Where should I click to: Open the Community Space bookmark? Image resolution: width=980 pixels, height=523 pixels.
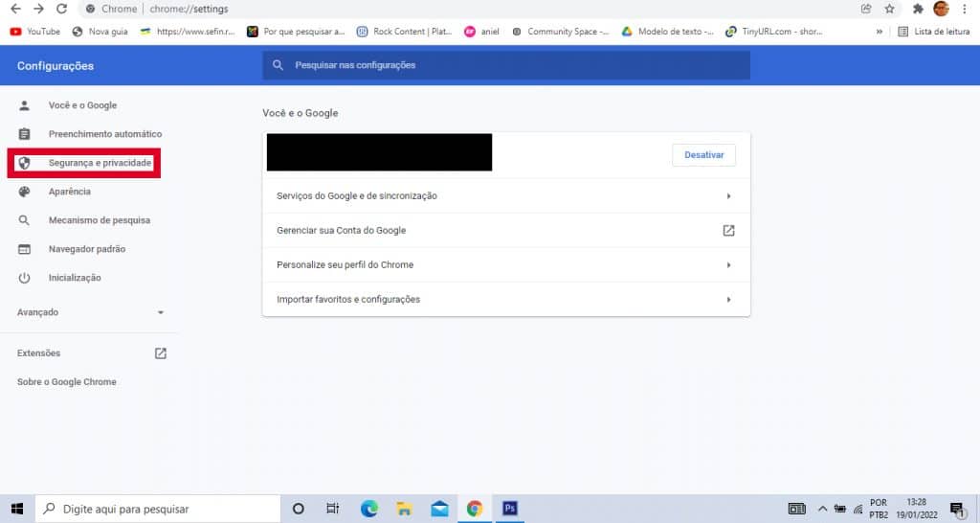coord(560,32)
